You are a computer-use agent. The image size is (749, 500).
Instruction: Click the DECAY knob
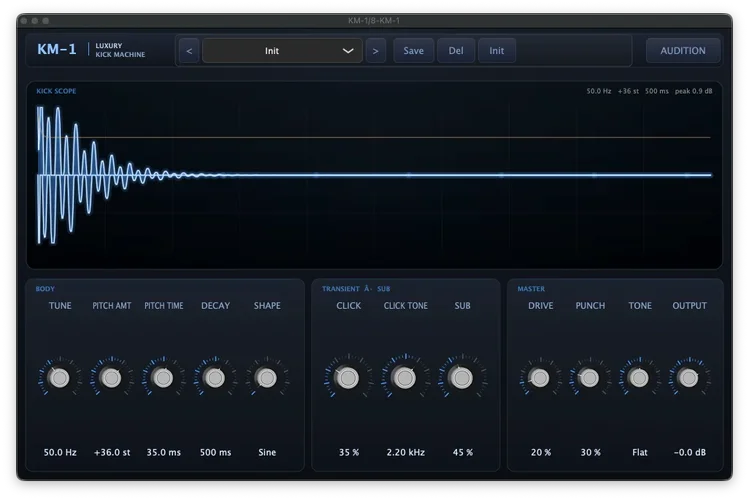(x=214, y=378)
